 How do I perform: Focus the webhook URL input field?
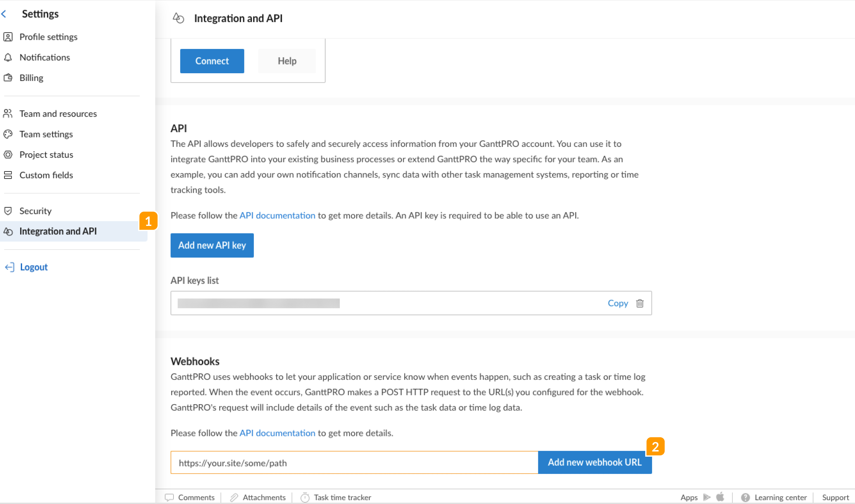coord(354,463)
